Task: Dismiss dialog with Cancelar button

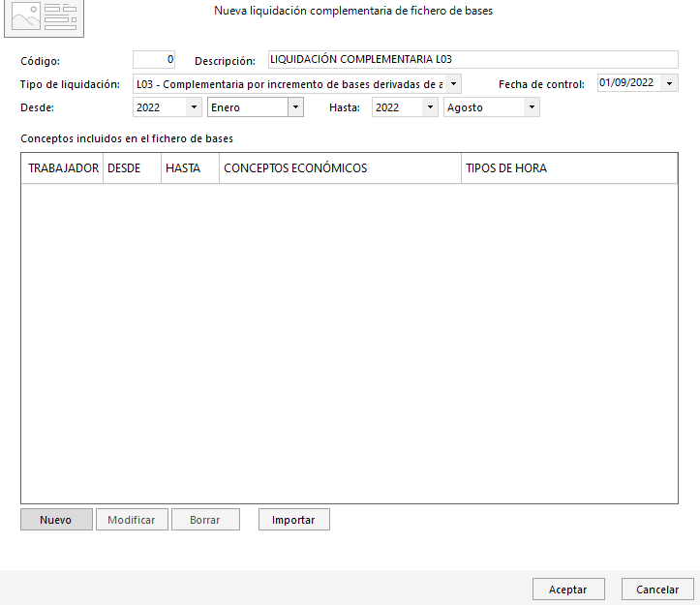Action: pos(657,590)
